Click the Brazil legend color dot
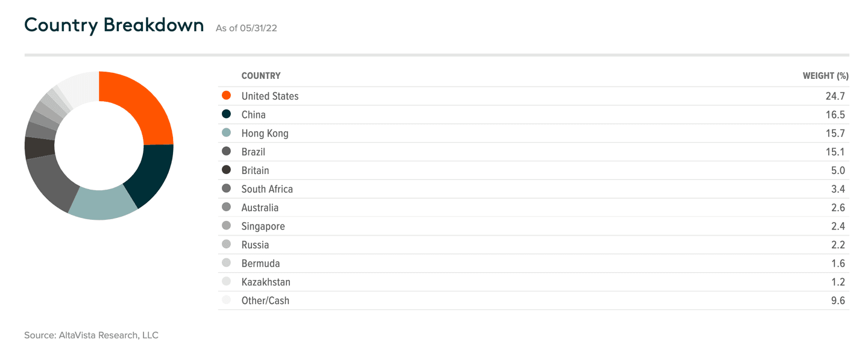 tap(227, 152)
